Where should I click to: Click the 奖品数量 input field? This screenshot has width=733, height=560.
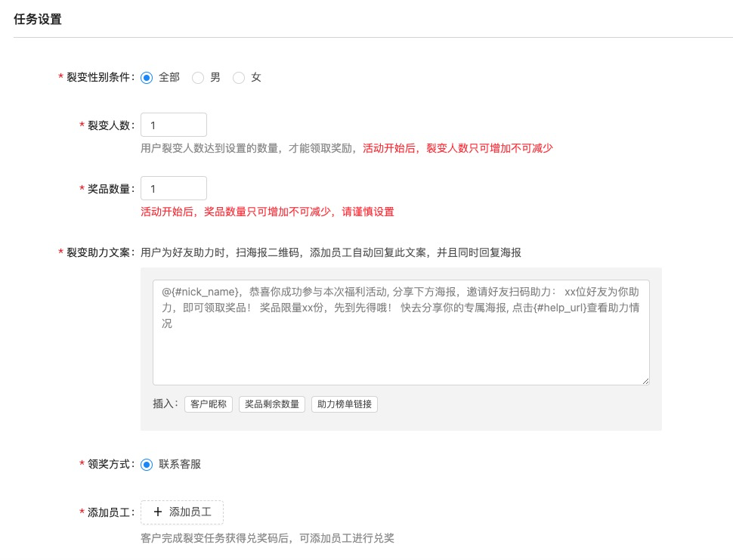(174, 188)
